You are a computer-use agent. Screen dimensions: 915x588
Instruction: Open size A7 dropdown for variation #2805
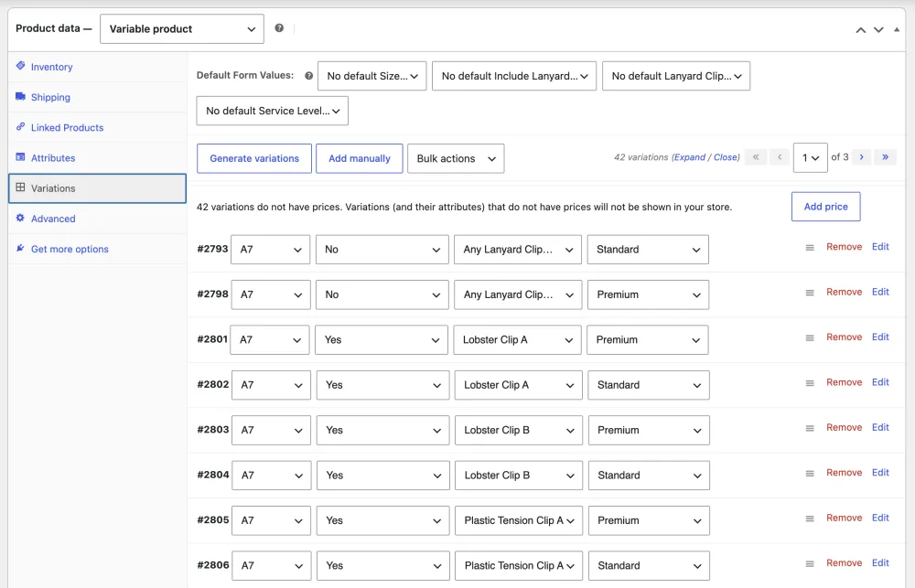click(x=272, y=520)
